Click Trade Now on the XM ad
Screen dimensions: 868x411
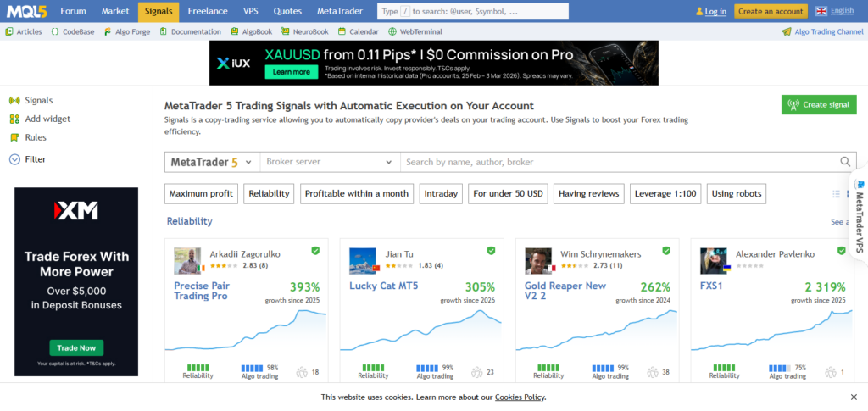point(76,348)
